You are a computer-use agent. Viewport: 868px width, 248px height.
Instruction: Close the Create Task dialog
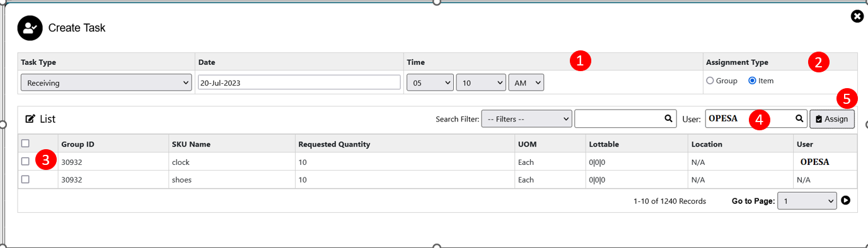857,16
